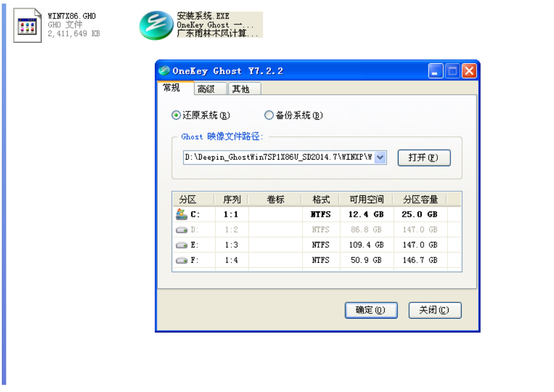This screenshot has width=554, height=392.
Task: Expand the Ghost image path dropdown arrow
Action: pos(380,157)
